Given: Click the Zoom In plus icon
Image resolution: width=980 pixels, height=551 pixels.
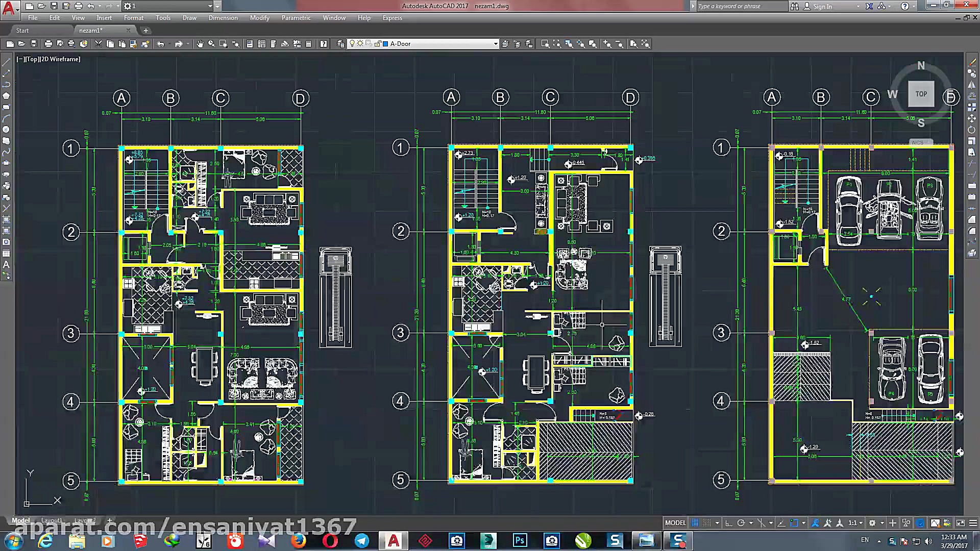Looking at the screenshot, I should click(607, 44).
